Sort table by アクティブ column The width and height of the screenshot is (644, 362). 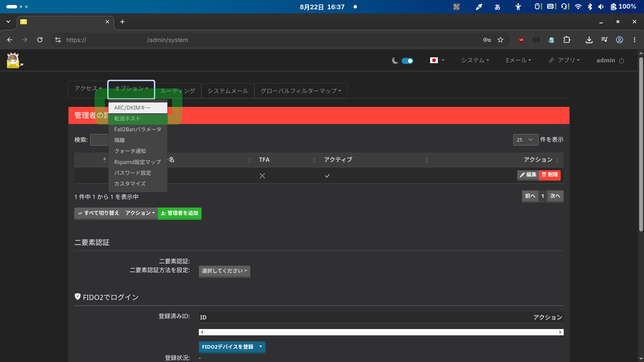point(375,160)
